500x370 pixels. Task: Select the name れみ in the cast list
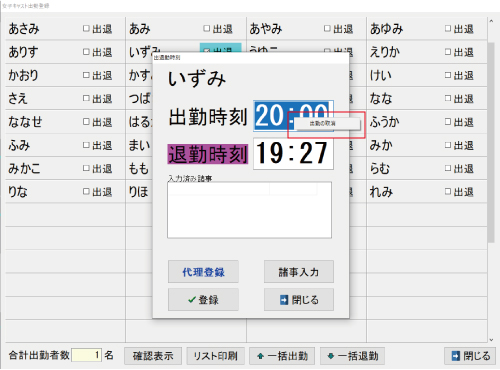(381, 192)
